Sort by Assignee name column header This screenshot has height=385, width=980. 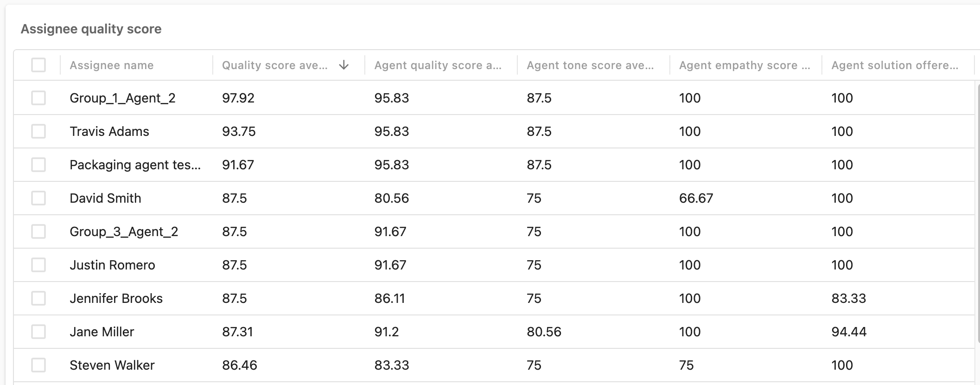pos(112,65)
